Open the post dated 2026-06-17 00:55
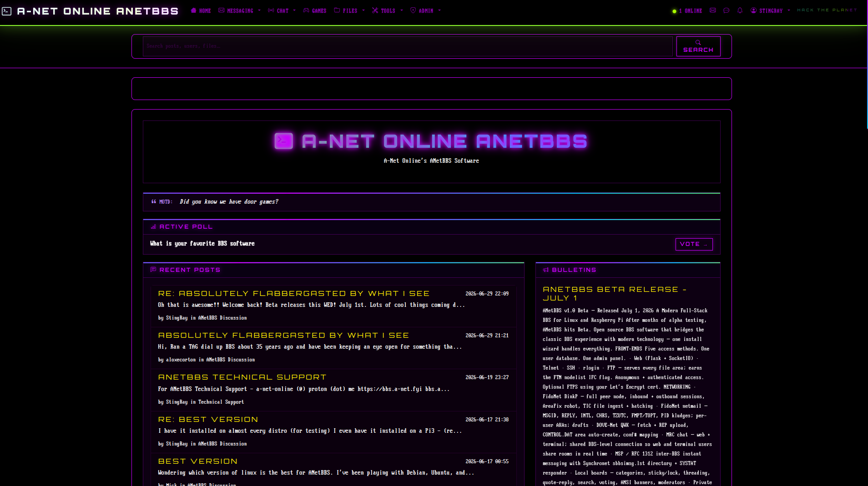The image size is (868, 486). (x=197, y=461)
